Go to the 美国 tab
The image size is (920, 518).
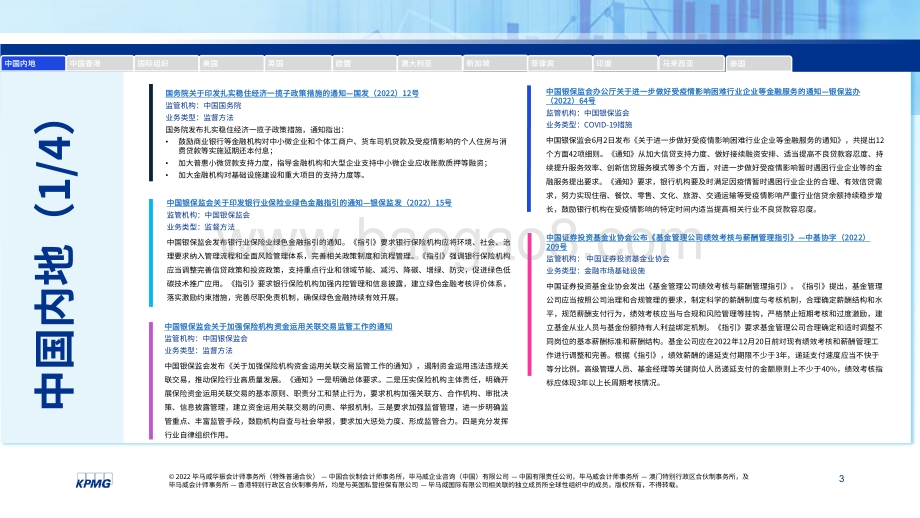point(231,63)
